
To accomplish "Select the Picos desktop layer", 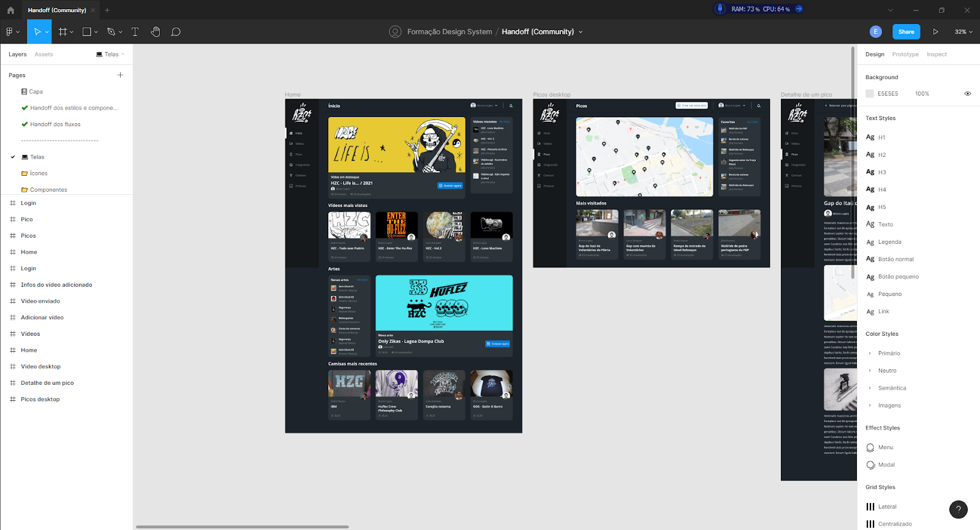I will click(x=40, y=399).
